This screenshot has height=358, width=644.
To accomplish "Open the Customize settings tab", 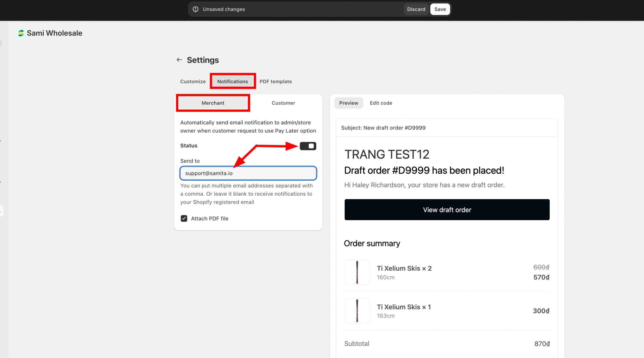I will (193, 81).
